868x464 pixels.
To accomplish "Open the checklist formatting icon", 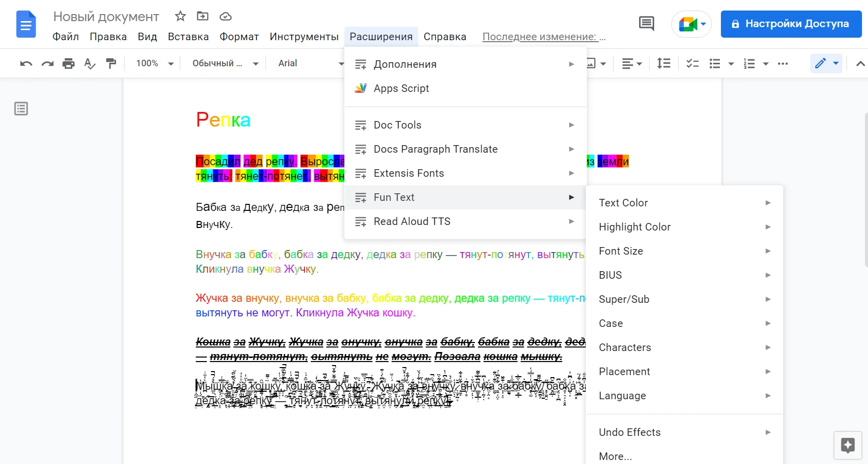I will pos(692,63).
